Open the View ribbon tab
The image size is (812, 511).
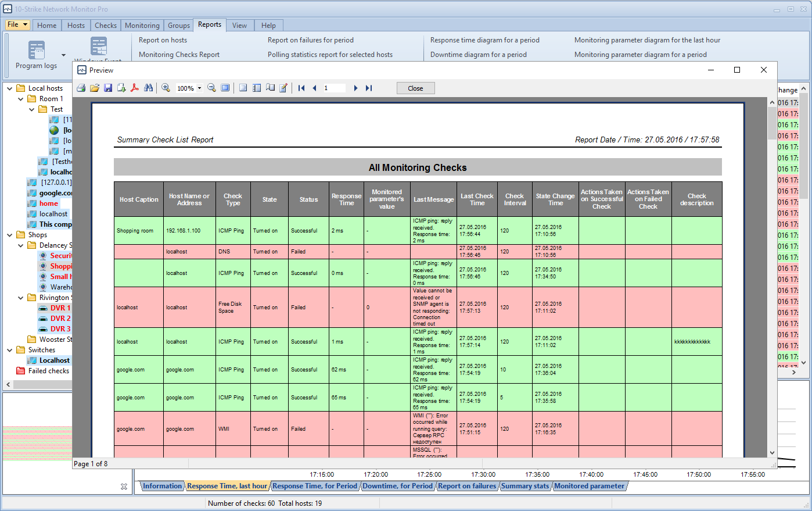pyautogui.click(x=240, y=25)
